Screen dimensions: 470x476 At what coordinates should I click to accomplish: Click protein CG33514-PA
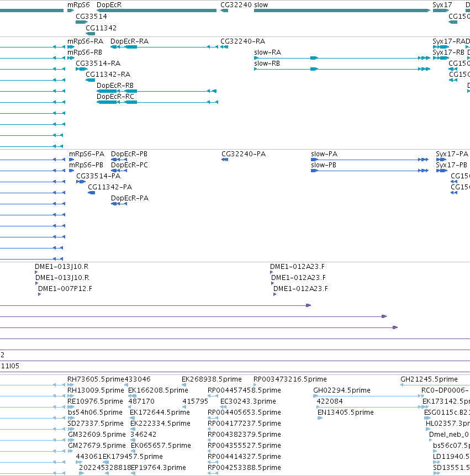click(98, 176)
